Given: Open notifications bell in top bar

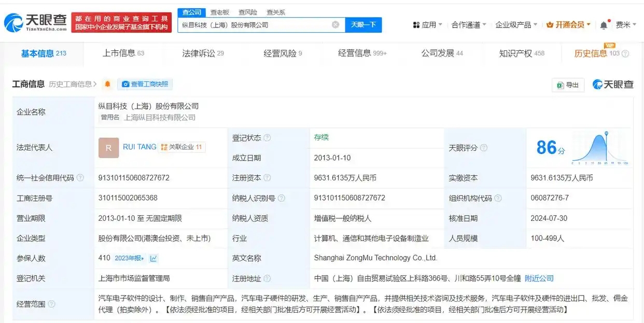Looking at the screenshot, I should point(604,25).
